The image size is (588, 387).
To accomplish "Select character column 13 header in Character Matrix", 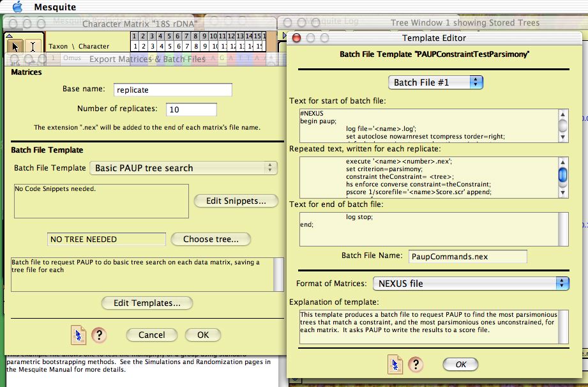I will [x=240, y=36].
